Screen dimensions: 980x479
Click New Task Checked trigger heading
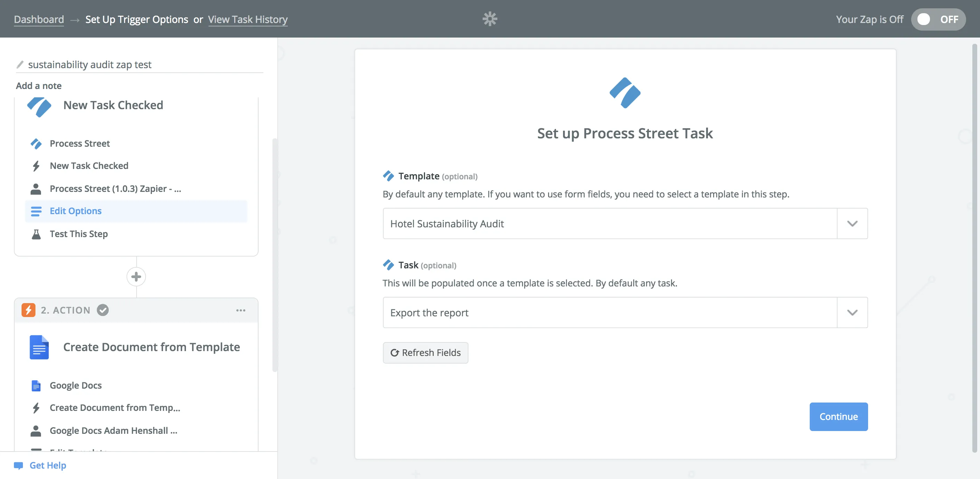click(x=113, y=105)
